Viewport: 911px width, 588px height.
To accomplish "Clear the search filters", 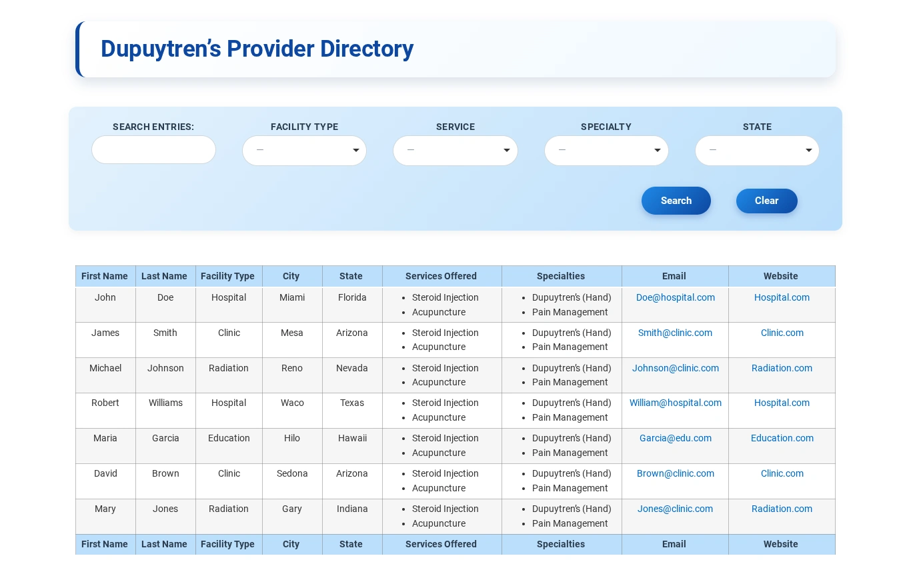I will (767, 201).
